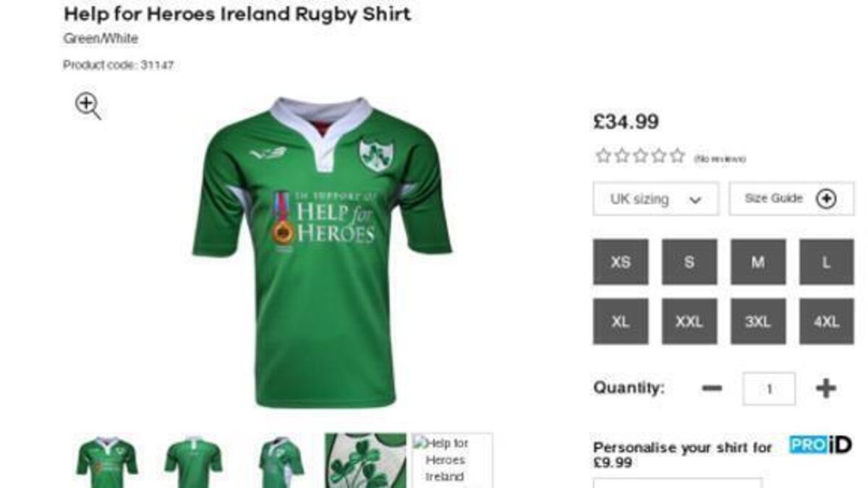
Task: Choose size L
Action: (x=826, y=262)
